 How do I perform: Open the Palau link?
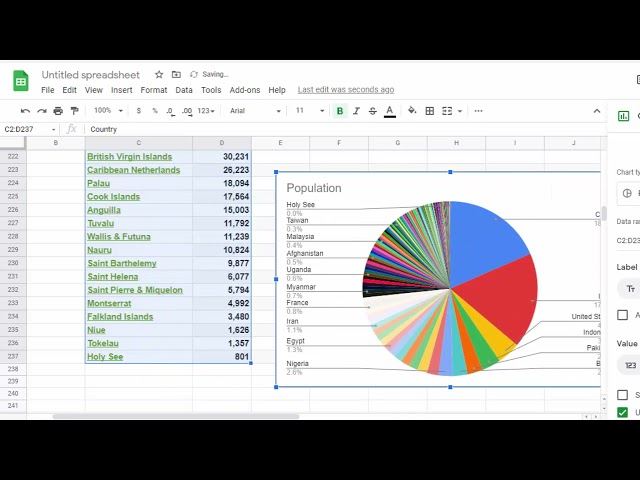point(98,184)
